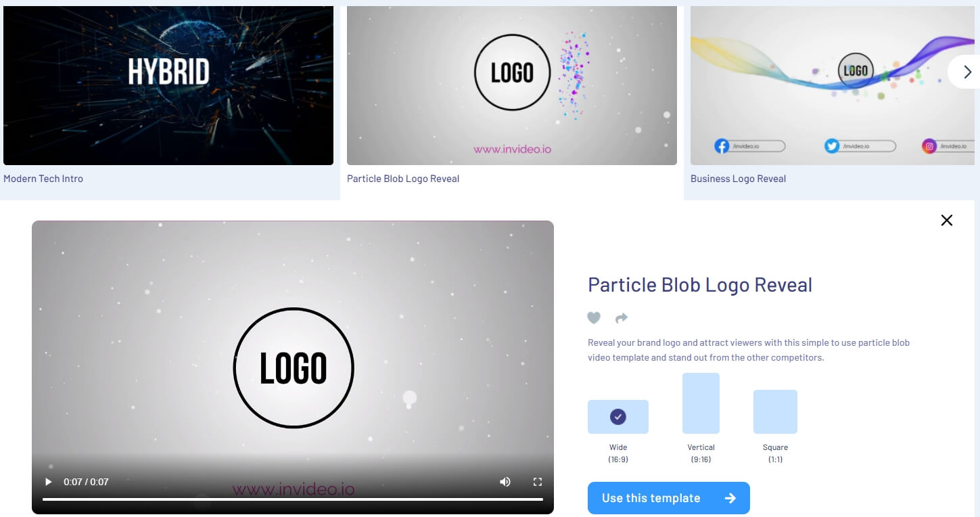Screen dimensions: 980x517
Task: Click Particle Blob Logo Reveal caption
Action: [403, 179]
